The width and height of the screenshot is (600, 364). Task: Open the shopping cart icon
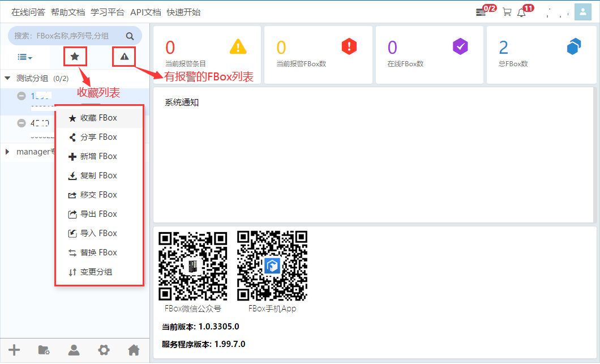click(x=507, y=12)
